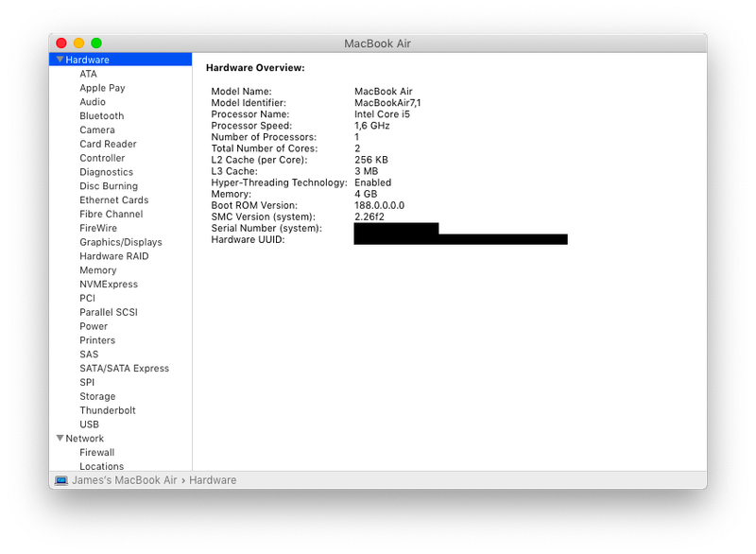The height and width of the screenshot is (554, 756).
Task: Click Hardware in the path bar
Action: coord(213,480)
